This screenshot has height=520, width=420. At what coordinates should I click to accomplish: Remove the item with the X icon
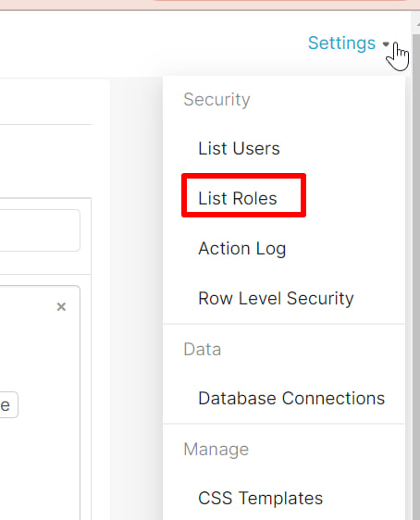click(61, 307)
